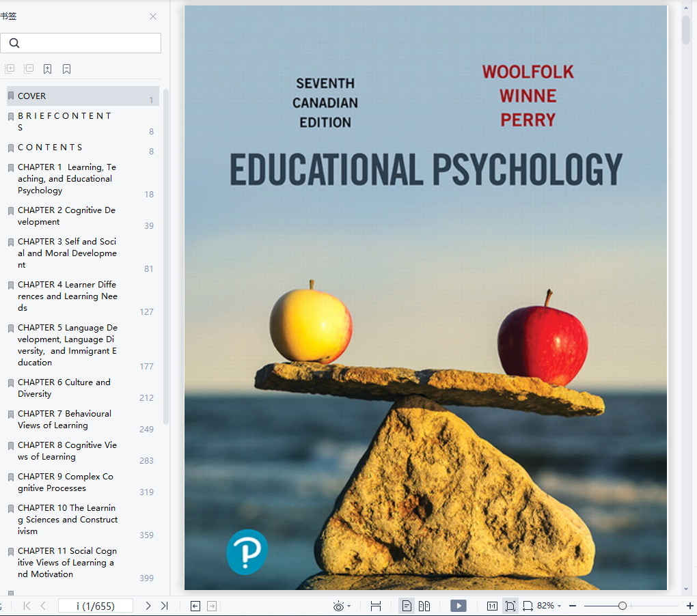Click the zoom out minus button
This screenshot has width=697, height=616.
[x=573, y=606]
